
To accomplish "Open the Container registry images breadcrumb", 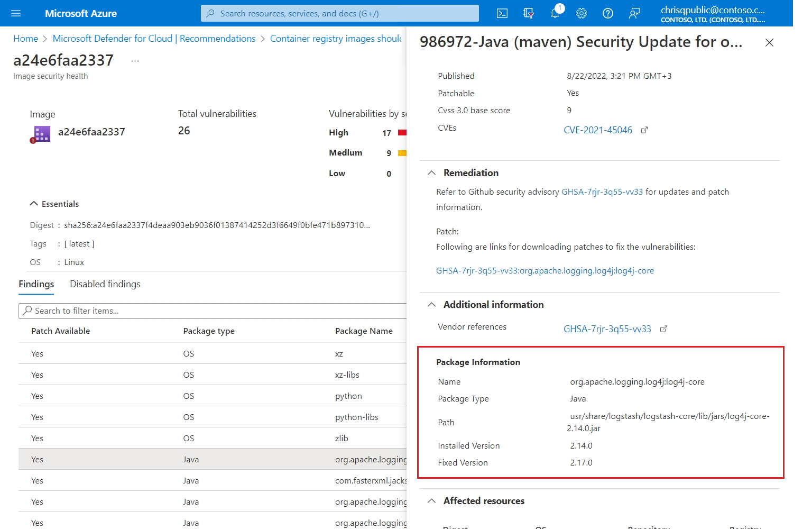I will (x=336, y=39).
